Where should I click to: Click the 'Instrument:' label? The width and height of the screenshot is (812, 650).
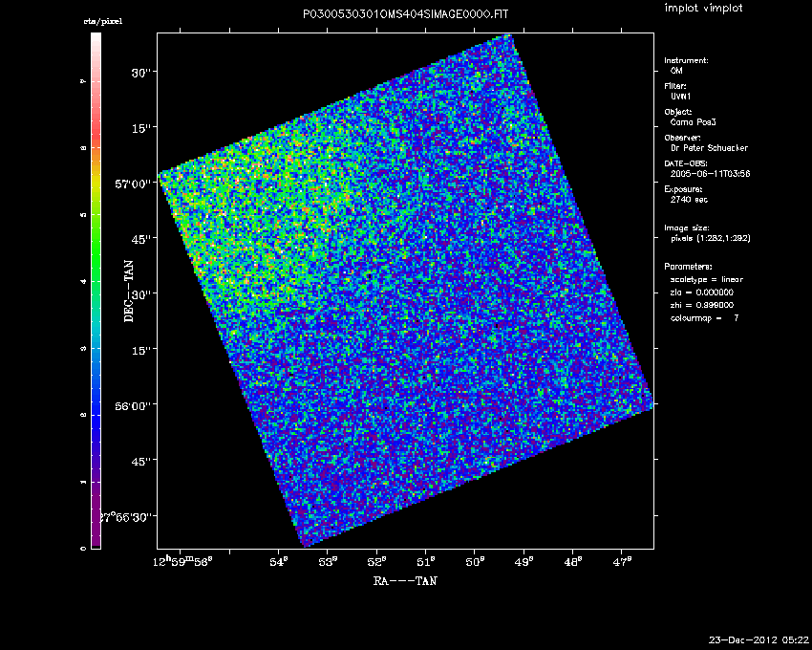(x=686, y=60)
